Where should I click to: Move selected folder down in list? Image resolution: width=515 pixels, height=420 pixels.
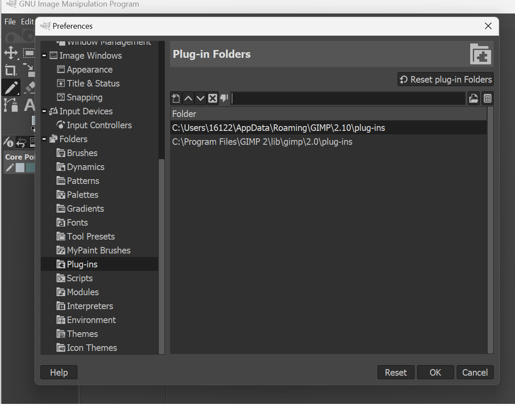(201, 98)
